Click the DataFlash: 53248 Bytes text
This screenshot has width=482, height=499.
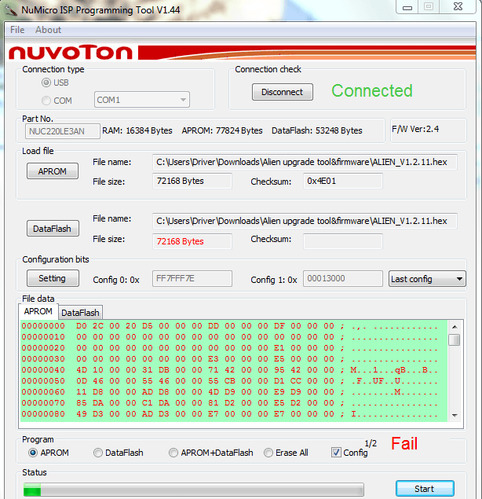pos(317,131)
